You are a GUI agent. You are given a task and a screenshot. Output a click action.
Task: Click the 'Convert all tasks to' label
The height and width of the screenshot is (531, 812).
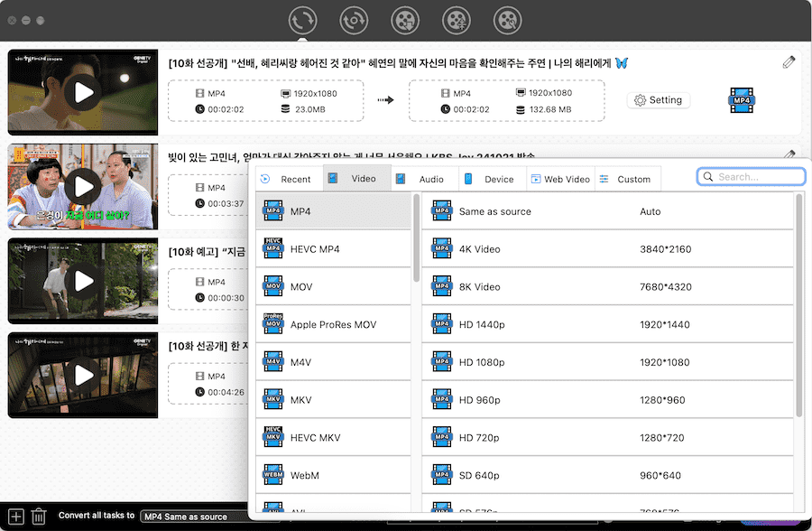pyautogui.click(x=97, y=516)
